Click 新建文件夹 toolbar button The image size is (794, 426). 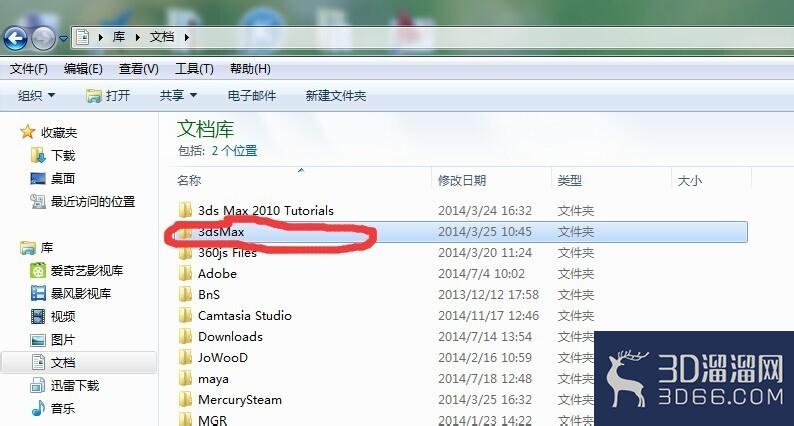coord(336,95)
